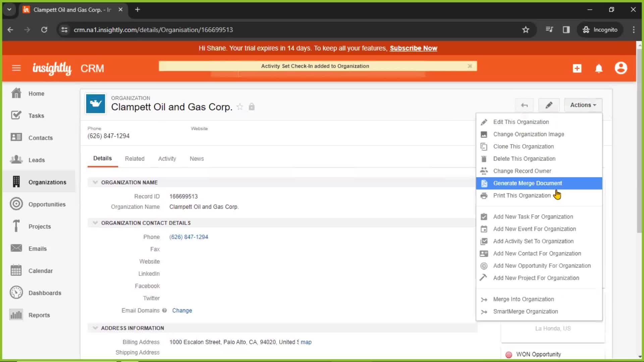Click the organization logo image
The height and width of the screenshot is (362, 644).
pyautogui.click(x=96, y=104)
